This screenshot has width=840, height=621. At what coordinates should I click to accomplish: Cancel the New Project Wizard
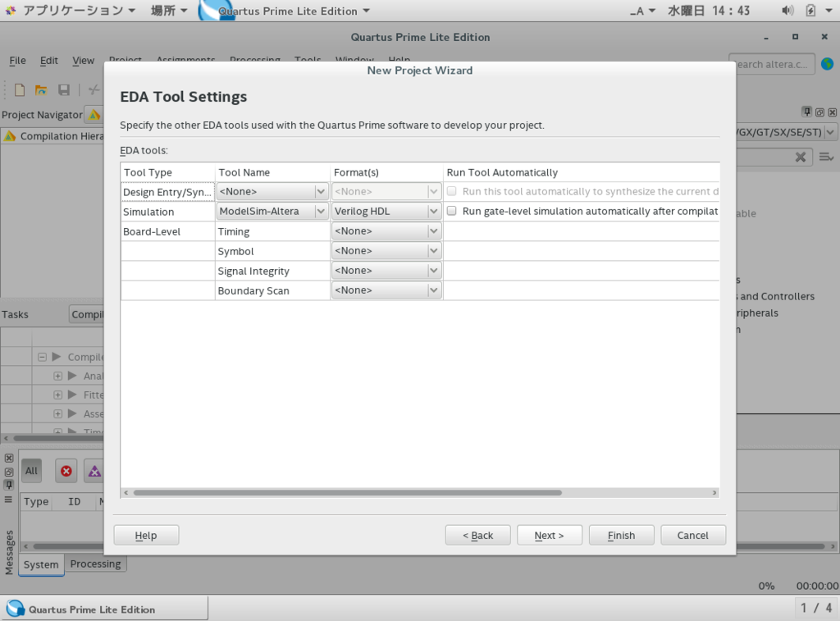point(693,535)
